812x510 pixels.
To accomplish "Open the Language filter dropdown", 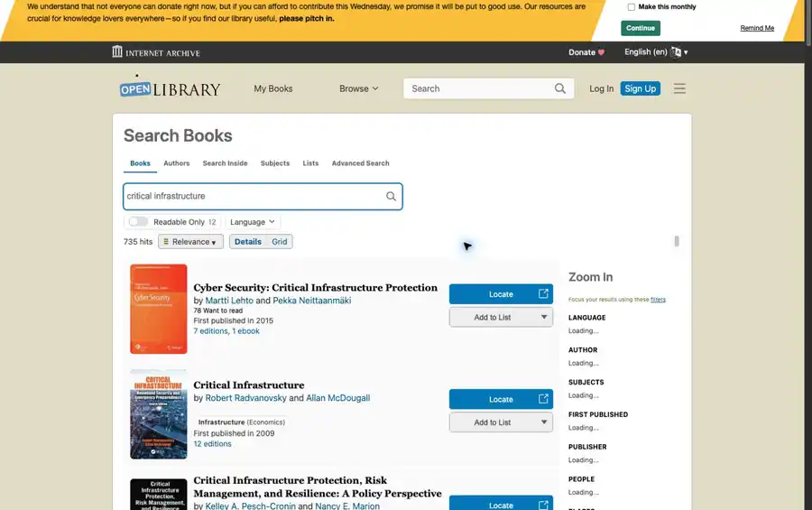I will coord(253,222).
